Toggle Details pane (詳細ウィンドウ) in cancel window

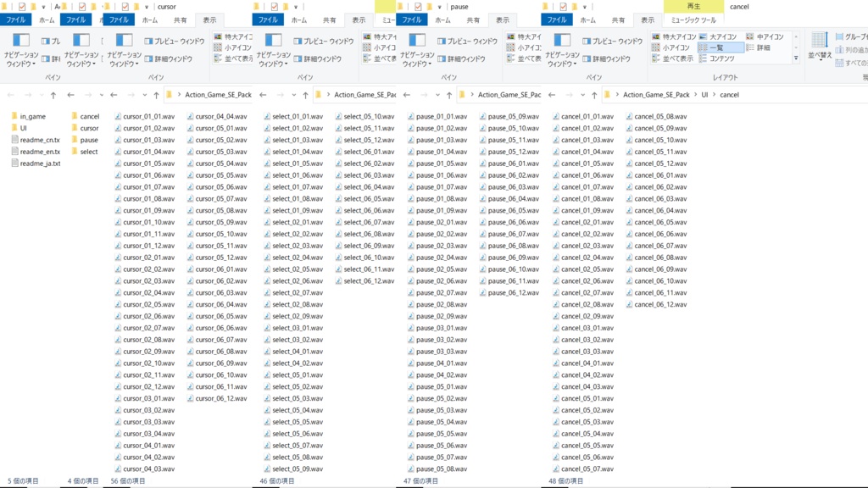[609, 58]
